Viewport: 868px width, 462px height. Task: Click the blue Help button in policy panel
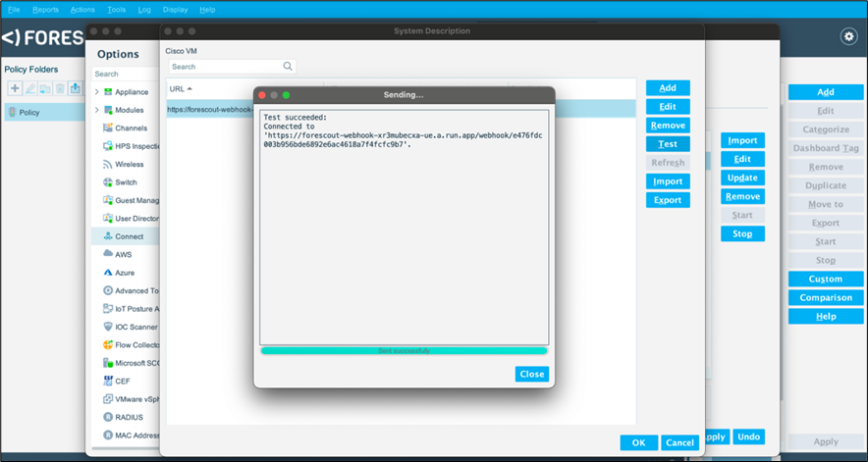click(x=826, y=317)
